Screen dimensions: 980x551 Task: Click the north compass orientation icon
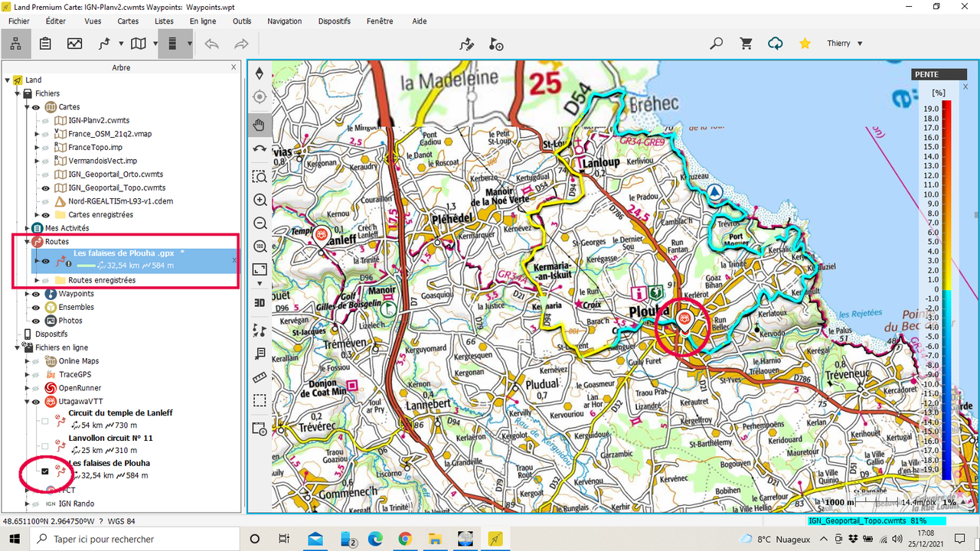tap(260, 73)
